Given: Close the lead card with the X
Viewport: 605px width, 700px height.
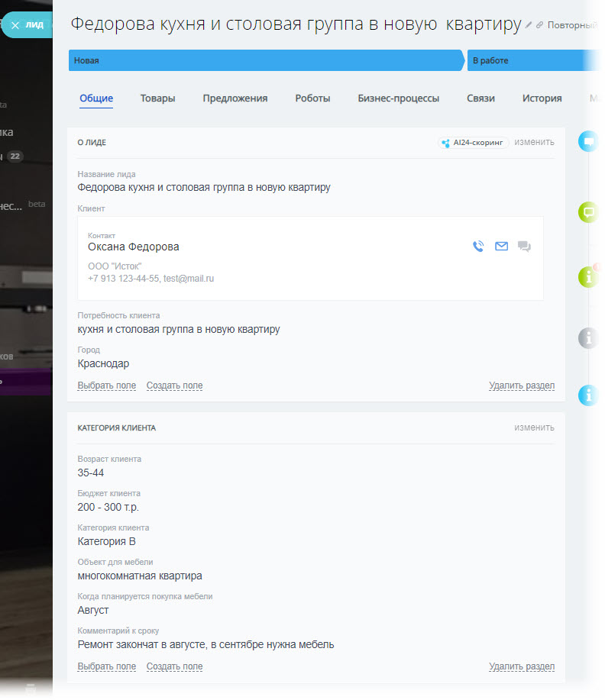Looking at the screenshot, I should point(15,25).
